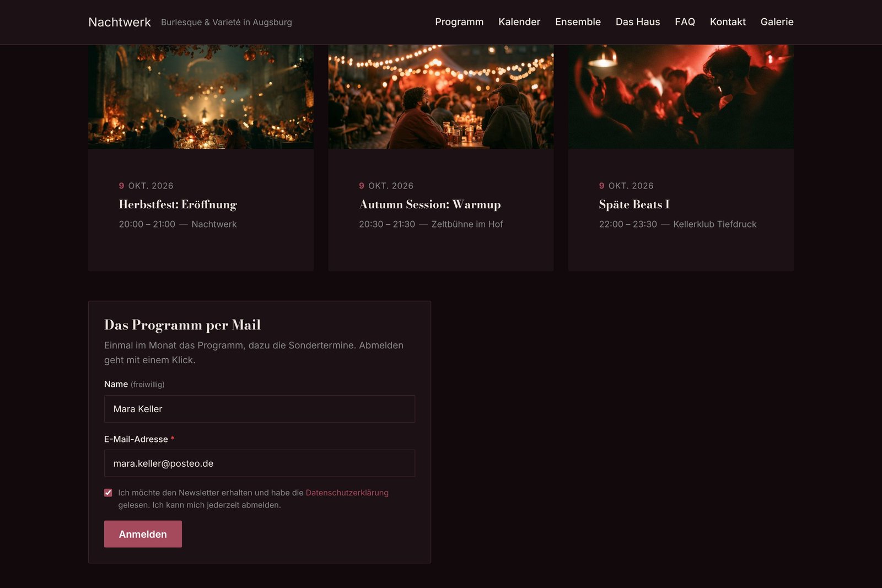Uncheck the newsletter consent checkbox
The height and width of the screenshot is (588, 882).
point(108,493)
